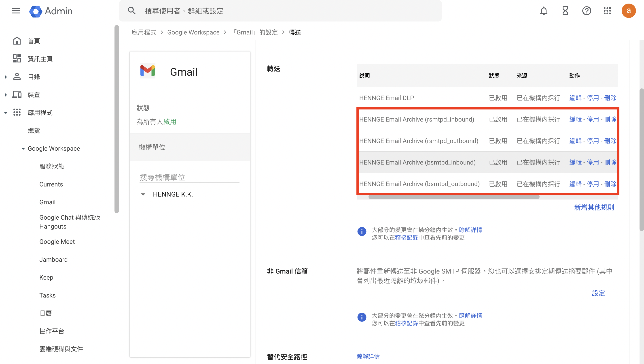Screen dimensions: 644x364
Task: Click the 搜尋使用者、群組或設定 search field
Action: click(x=280, y=11)
